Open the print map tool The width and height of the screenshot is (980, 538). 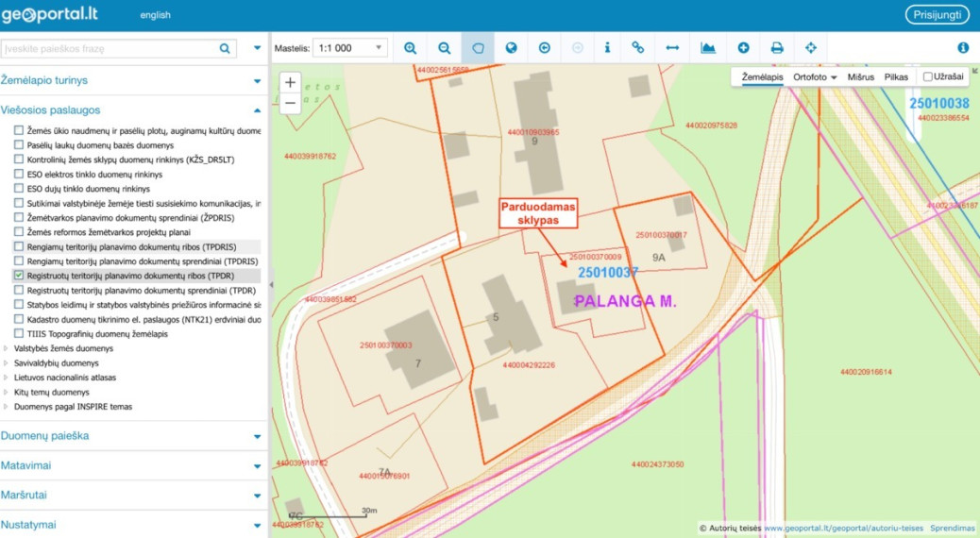pos(777,48)
